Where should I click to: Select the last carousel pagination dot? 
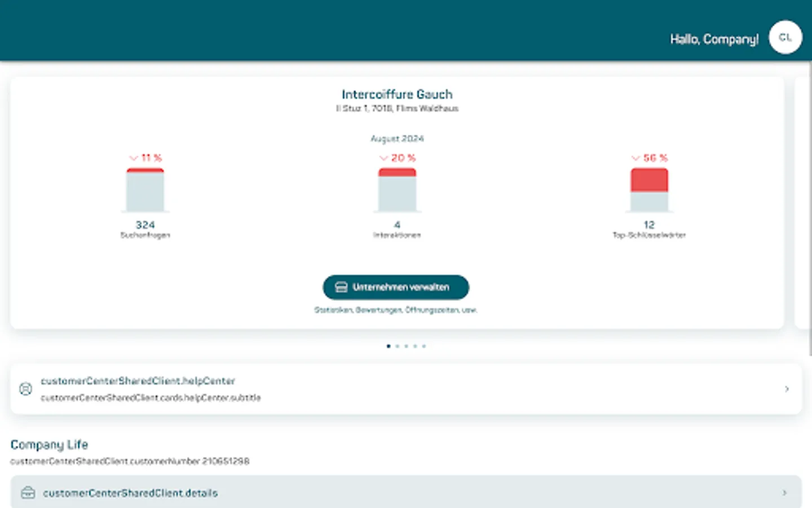423,347
